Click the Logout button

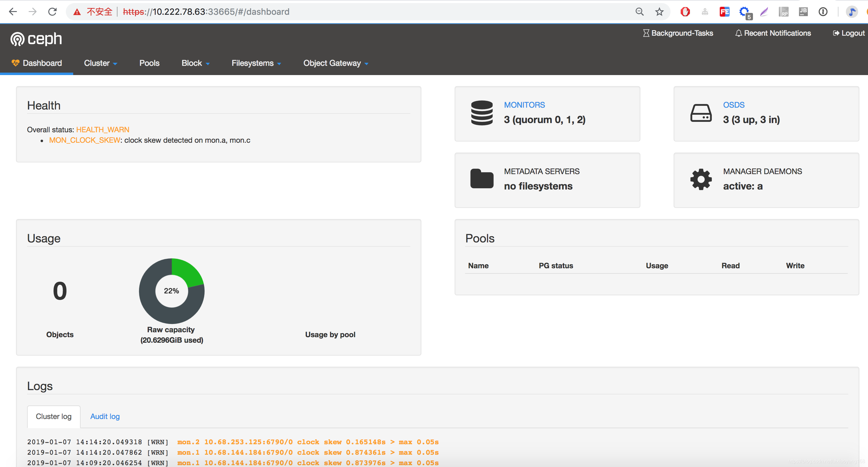(x=848, y=33)
